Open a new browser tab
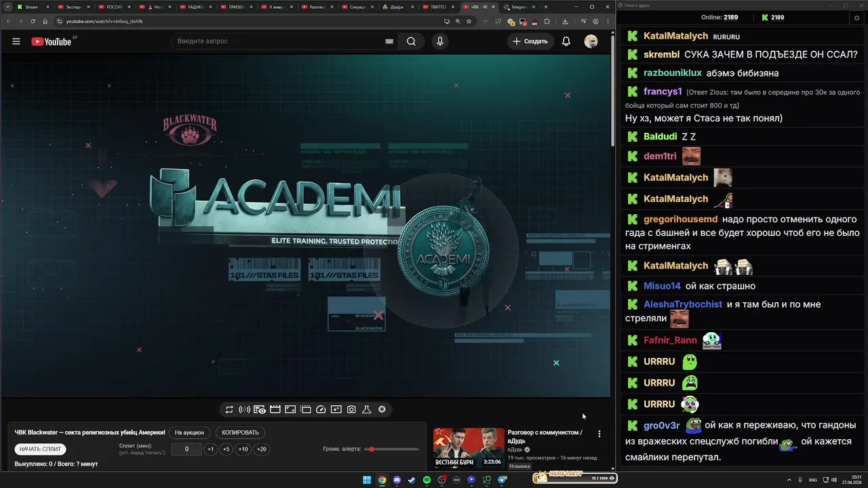The width and height of the screenshot is (868, 488). [546, 7]
